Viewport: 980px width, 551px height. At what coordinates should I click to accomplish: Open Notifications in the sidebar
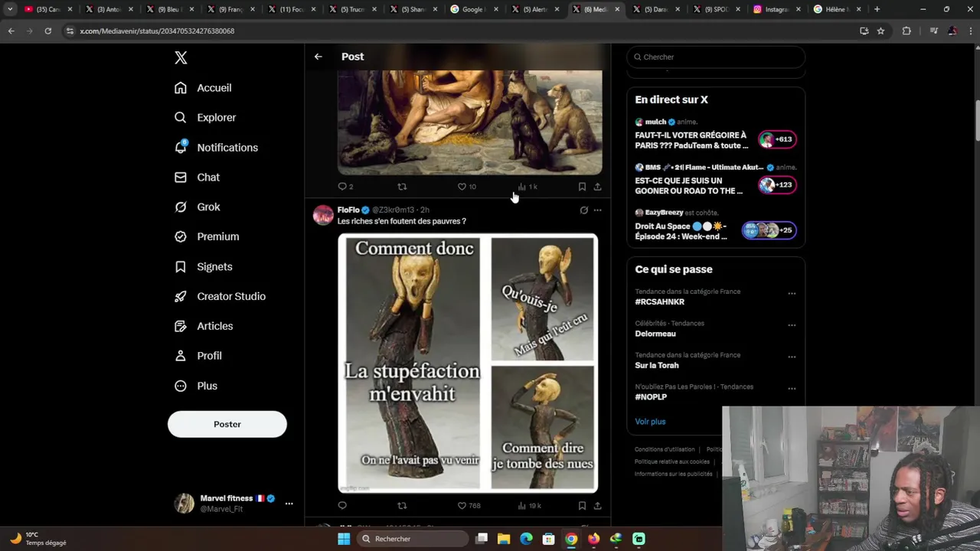pos(216,148)
